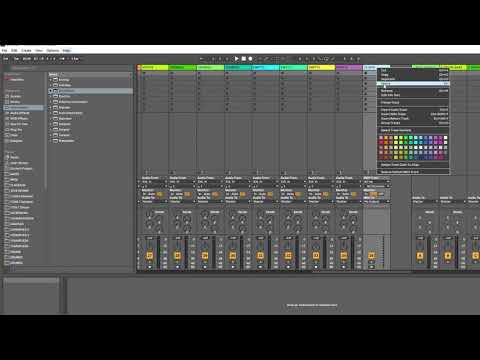The image size is (480, 360).
Task: Open the Audio Effects browser category
Action: point(19,113)
